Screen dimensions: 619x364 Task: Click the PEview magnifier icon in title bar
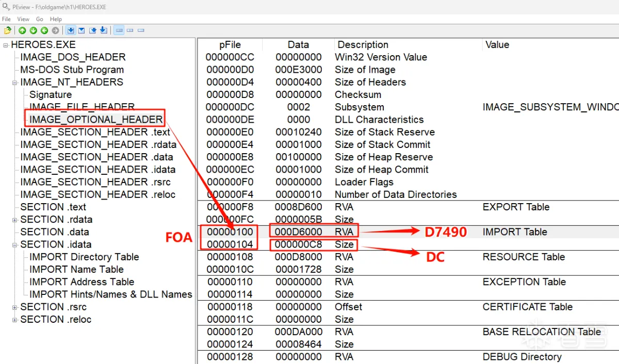6,7
